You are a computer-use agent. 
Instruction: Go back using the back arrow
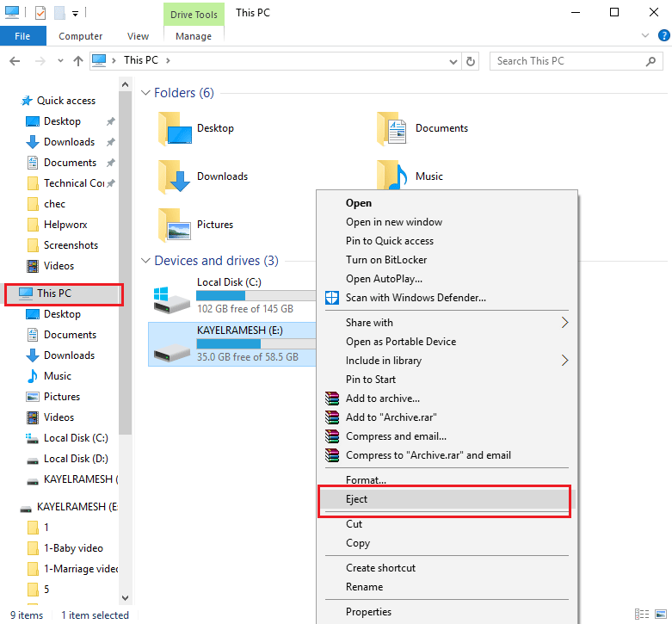coord(15,61)
